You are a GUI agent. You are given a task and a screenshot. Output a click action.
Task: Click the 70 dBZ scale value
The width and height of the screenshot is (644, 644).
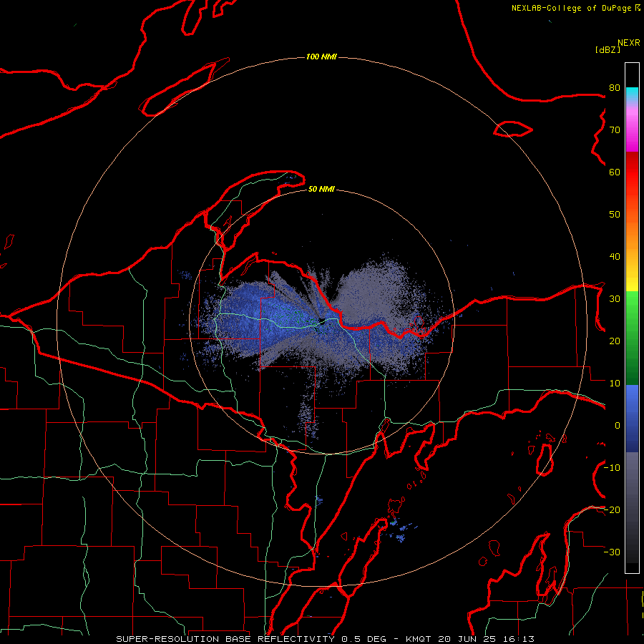(x=615, y=130)
